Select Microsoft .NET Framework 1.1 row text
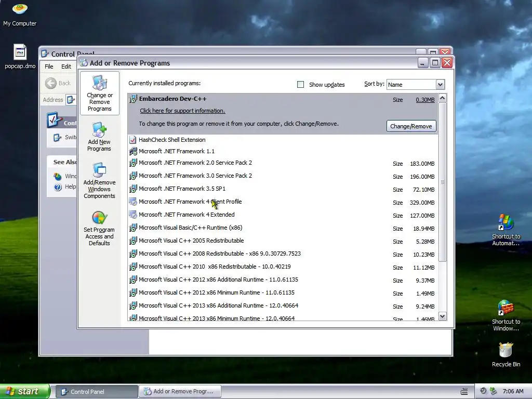The width and height of the screenshot is (532, 399). point(177,151)
